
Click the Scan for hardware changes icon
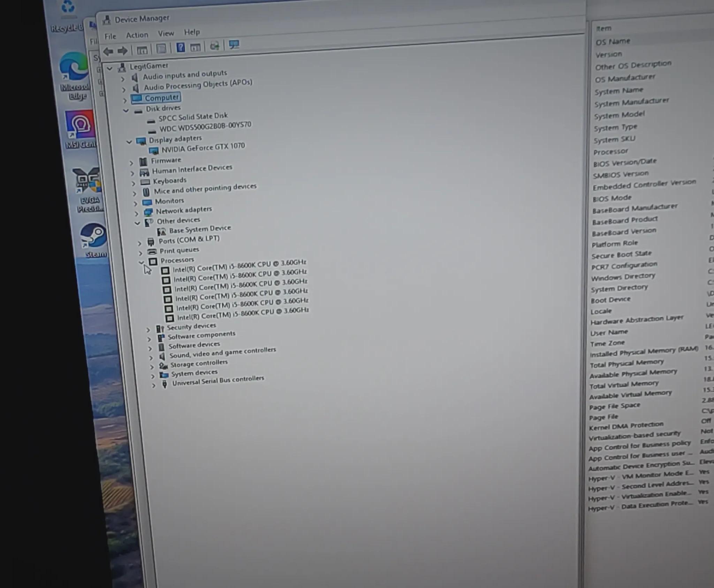pos(214,46)
